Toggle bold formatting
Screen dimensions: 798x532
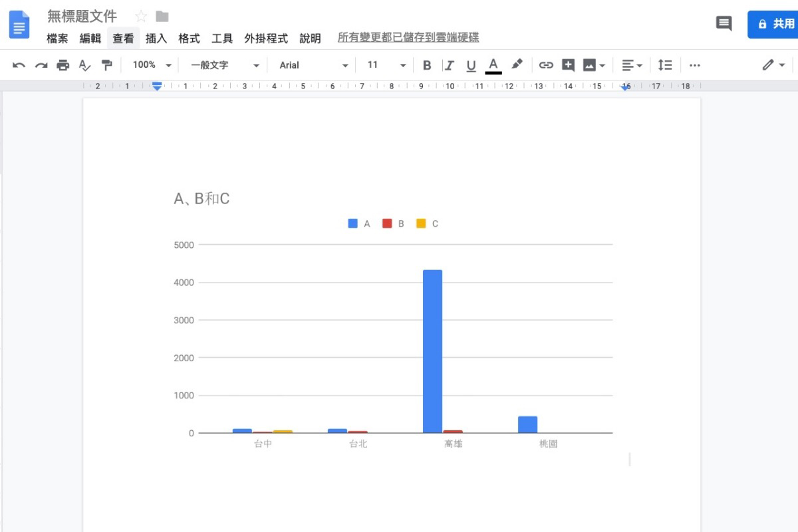point(426,65)
